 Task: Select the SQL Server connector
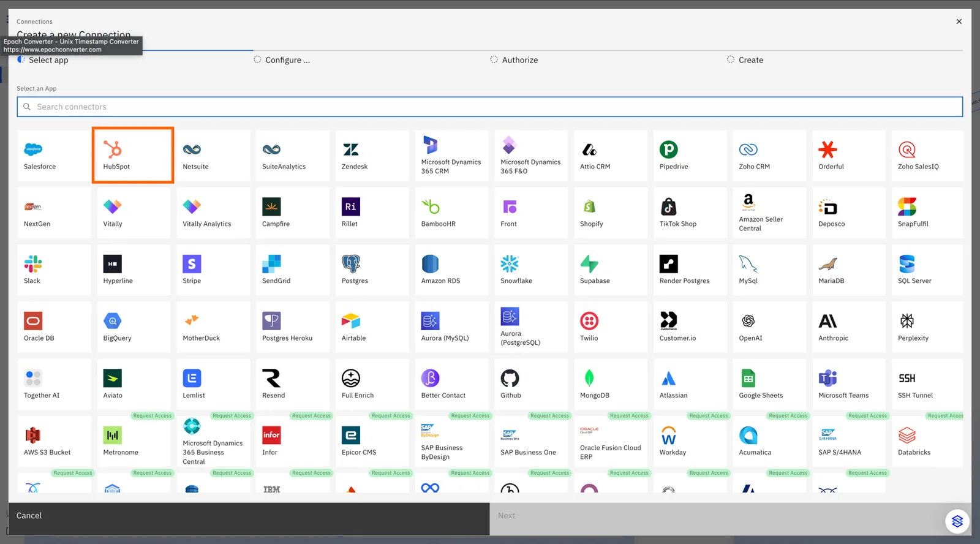928,270
